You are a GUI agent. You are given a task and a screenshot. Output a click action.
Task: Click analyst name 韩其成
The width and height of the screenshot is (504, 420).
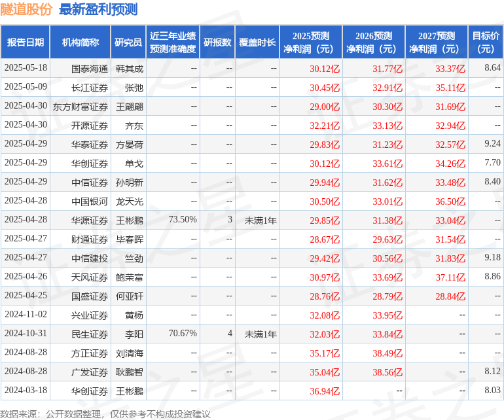(x=129, y=69)
